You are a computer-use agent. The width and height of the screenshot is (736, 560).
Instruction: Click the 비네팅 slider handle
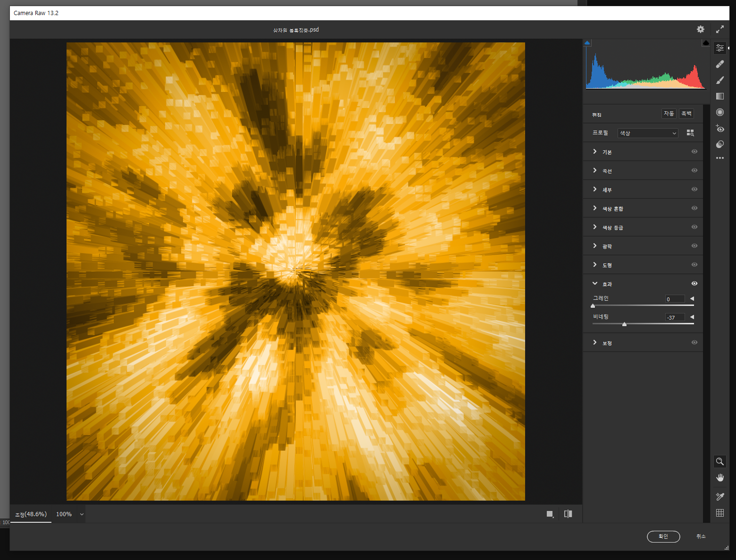tap(624, 324)
